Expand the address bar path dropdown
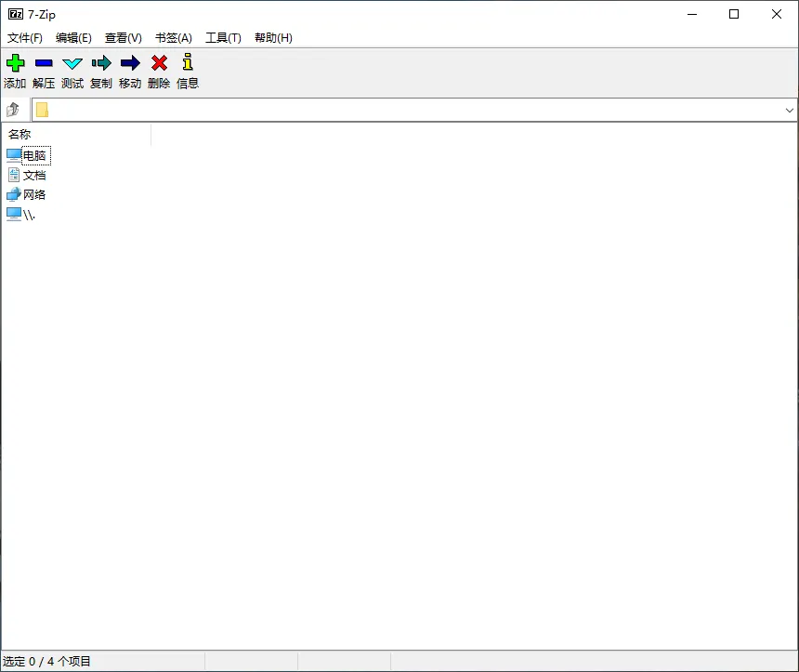 click(x=790, y=110)
